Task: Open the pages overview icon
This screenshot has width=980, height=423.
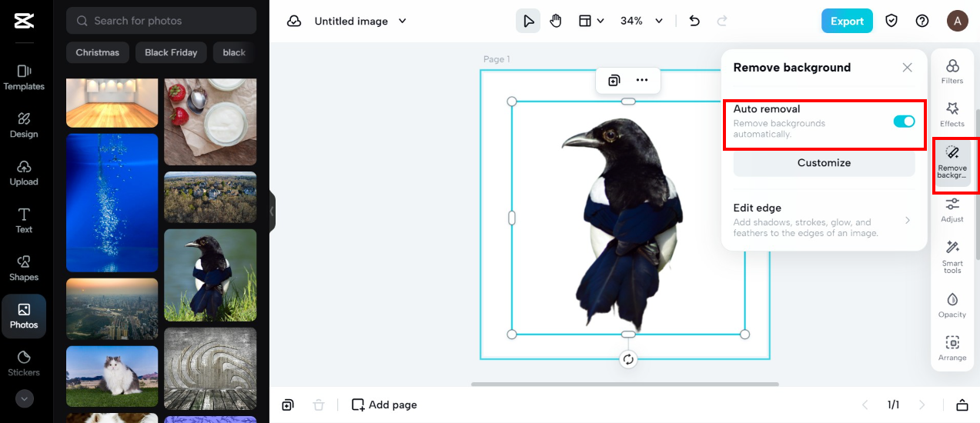Action: (962, 405)
